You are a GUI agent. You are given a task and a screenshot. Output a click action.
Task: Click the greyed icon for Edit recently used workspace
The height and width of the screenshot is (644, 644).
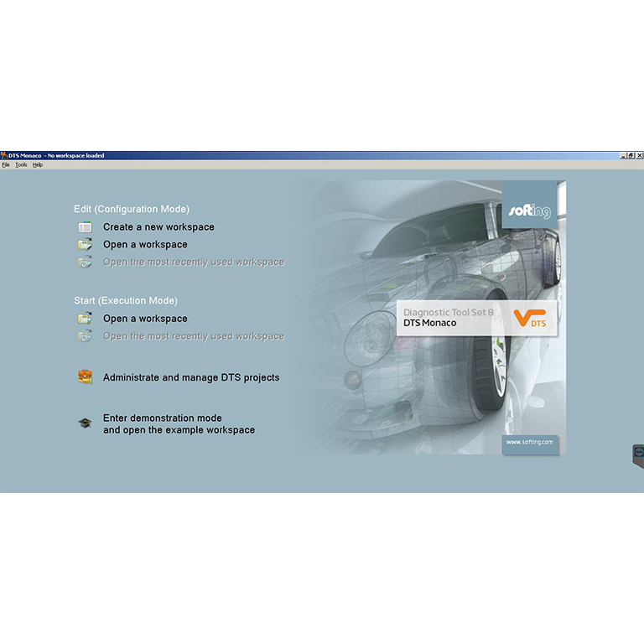(x=85, y=262)
